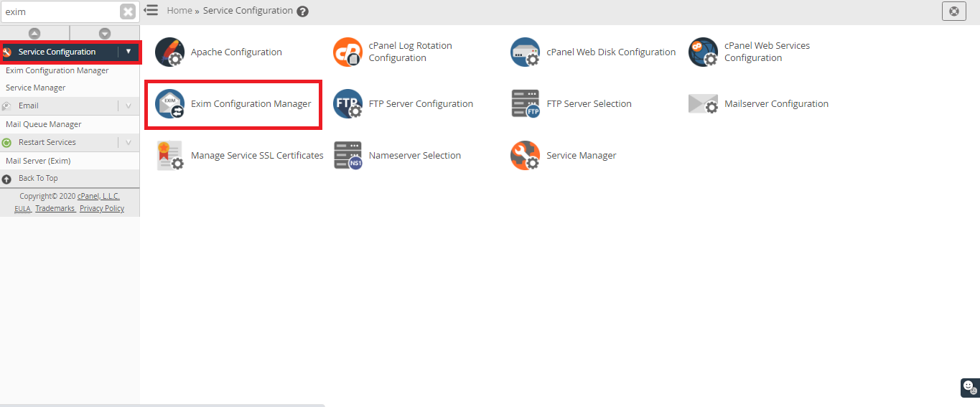Screen dimensions: 980x407
Task: Open Service Manager in the sidebar
Action: pyautogui.click(x=36, y=88)
